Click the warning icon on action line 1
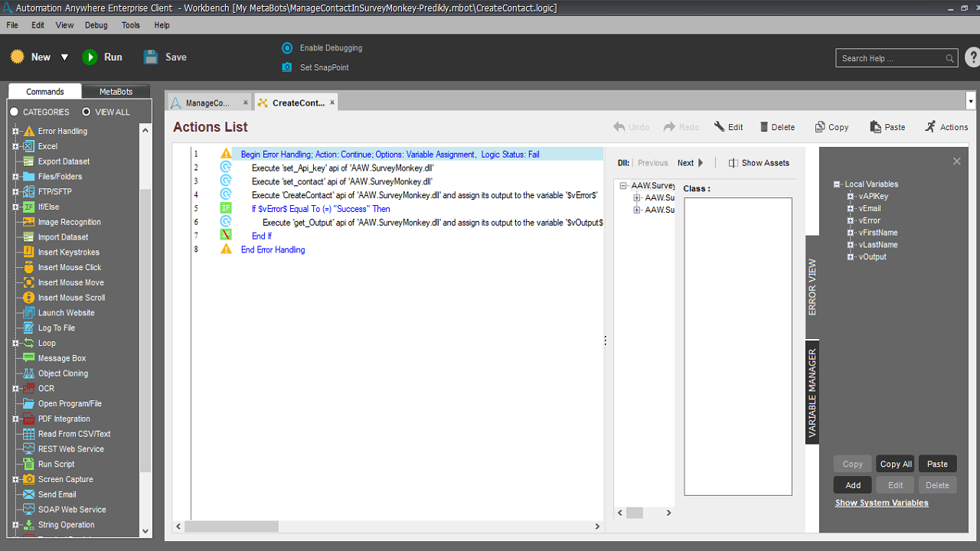The width and height of the screenshot is (980, 551). (226, 154)
